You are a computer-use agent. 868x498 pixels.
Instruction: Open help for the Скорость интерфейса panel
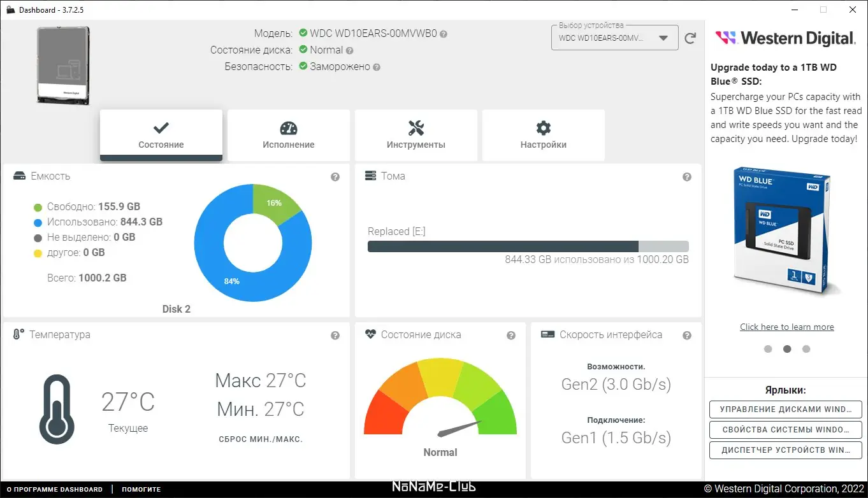687,336
